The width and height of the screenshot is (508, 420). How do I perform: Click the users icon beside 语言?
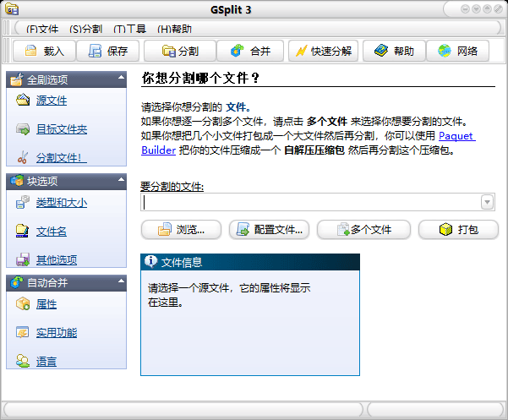[x=23, y=361]
